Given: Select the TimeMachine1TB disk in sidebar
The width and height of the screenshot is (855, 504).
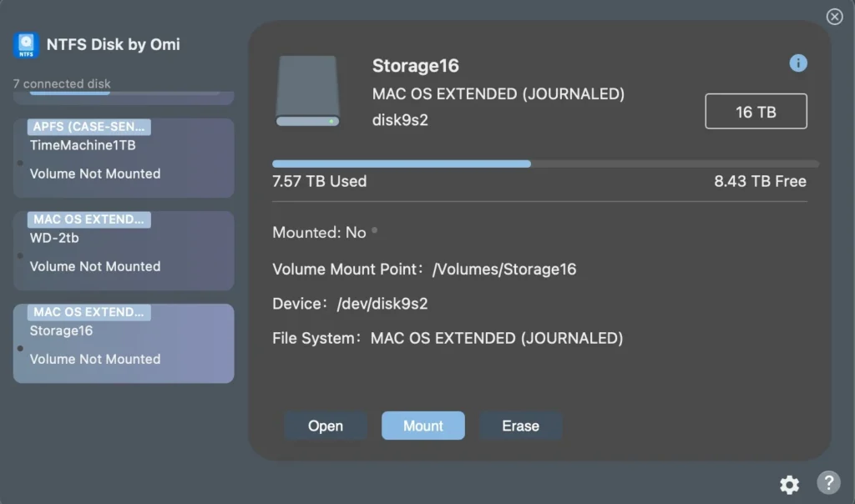Looking at the screenshot, I should coord(124,158).
